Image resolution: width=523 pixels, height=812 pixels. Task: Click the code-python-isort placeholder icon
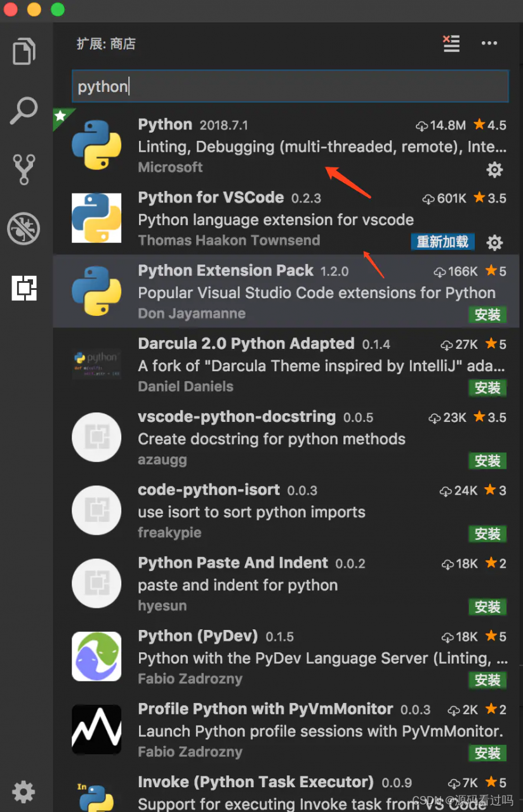tap(96, 510)
